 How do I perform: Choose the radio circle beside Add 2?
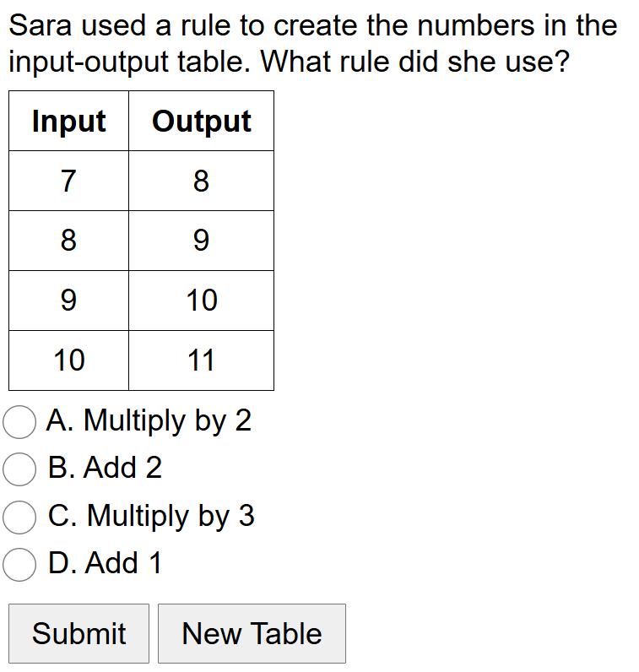tap(19, 469)
